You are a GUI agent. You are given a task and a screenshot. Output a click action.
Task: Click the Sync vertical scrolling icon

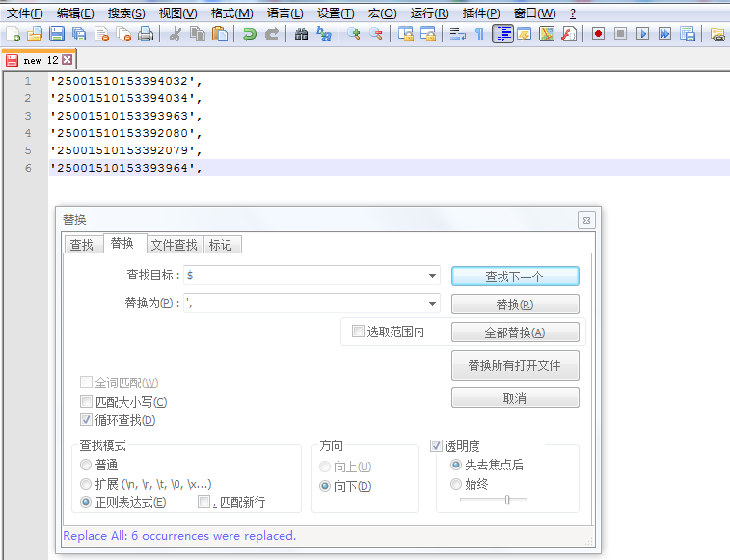pos(406,34)
